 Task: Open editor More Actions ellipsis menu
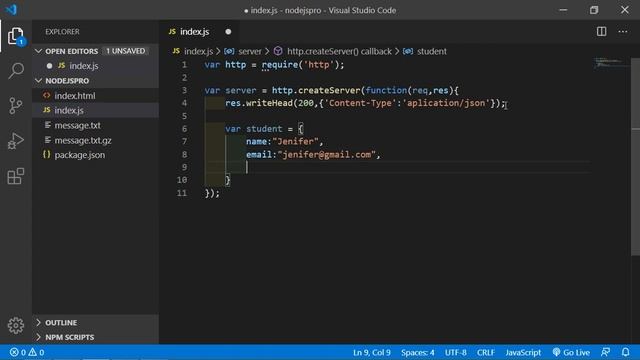622,31
